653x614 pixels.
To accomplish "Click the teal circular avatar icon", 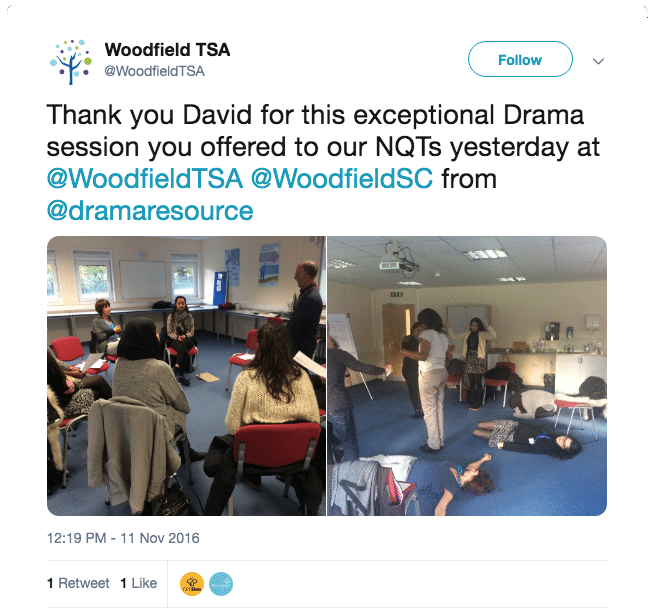I will 221,584.
